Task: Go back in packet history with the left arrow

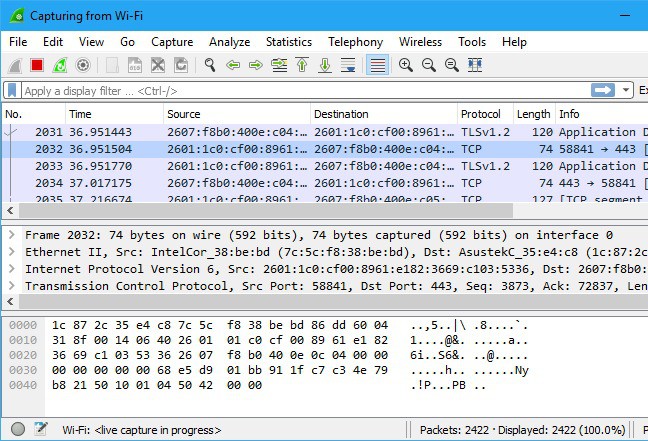Action: tap(233, 65)
